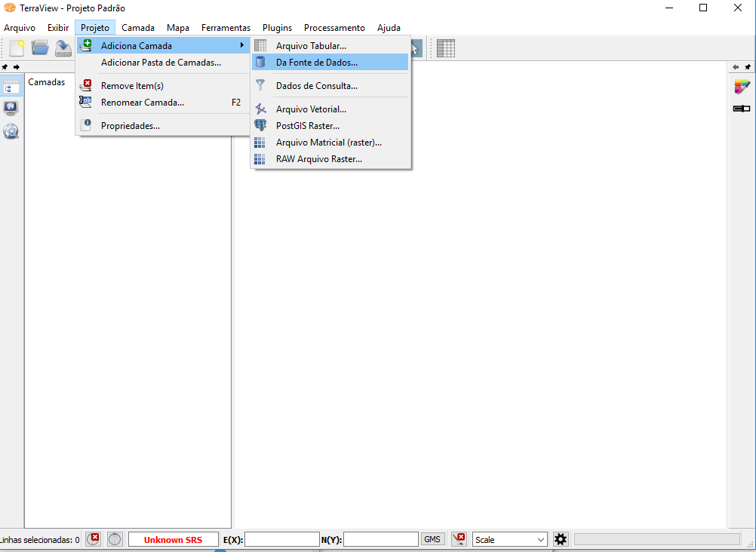Viewport: 756px width, 552px height.
Task: Open the Camada menu
Action: 138,28
